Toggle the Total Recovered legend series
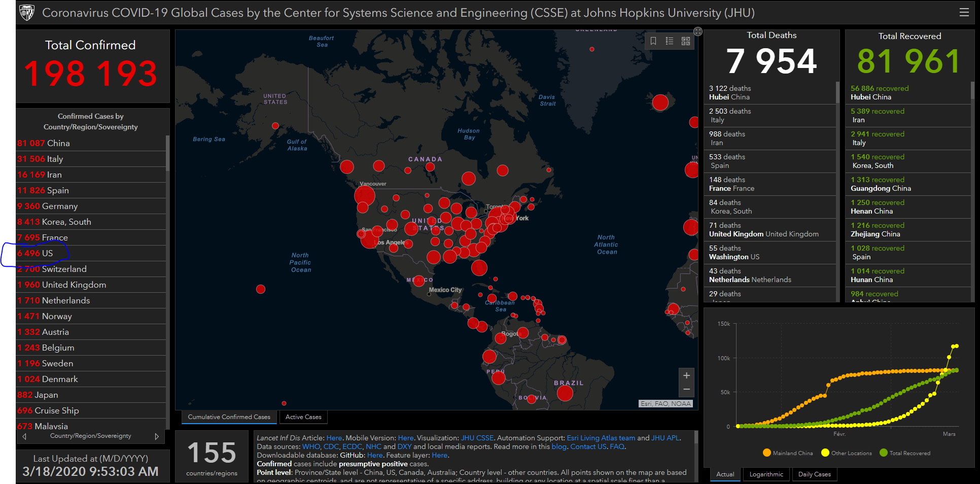The height and width of the screenshot is (484, 980). click(905, 453)
